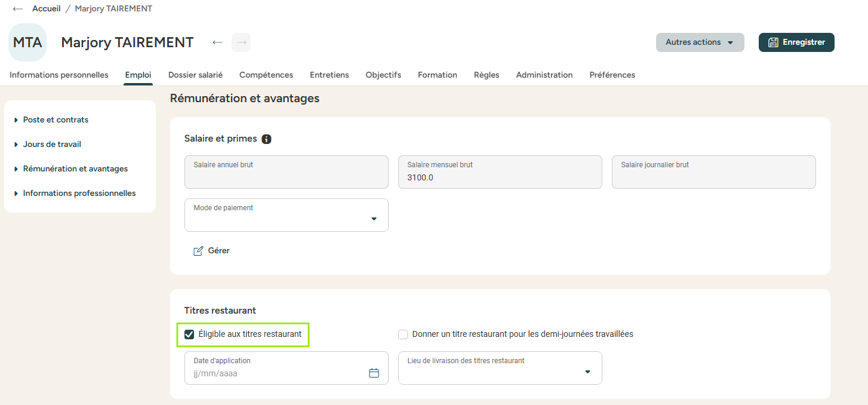The image size is (868, 405).
Task: Expand Poste et contrats section
Action: click(x=56, y=120)
